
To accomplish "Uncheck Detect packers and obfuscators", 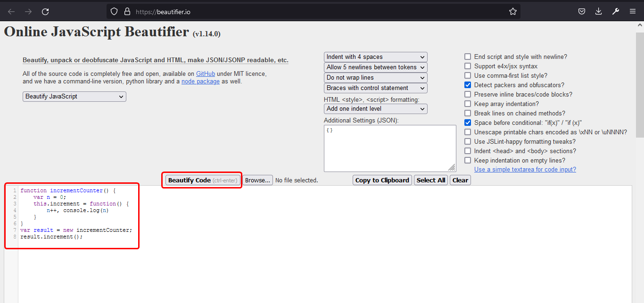I will pyautogui.click(x=468, y=85).
